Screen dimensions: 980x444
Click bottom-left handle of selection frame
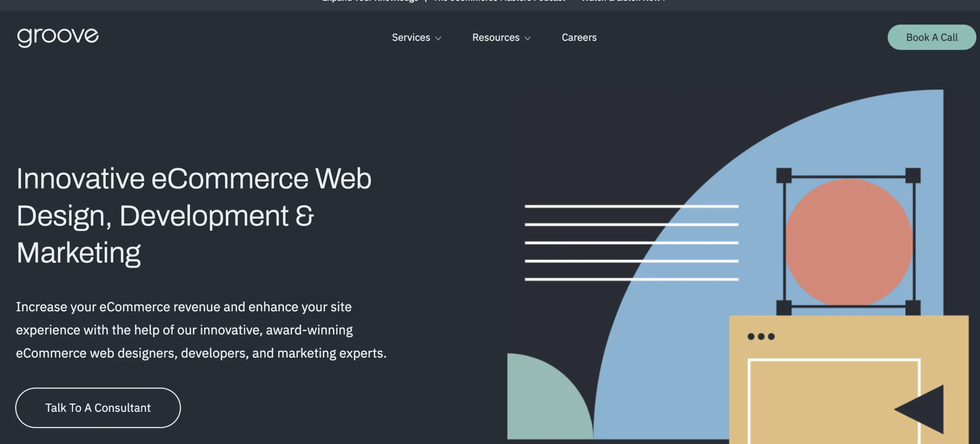click(x=784, y=308)
